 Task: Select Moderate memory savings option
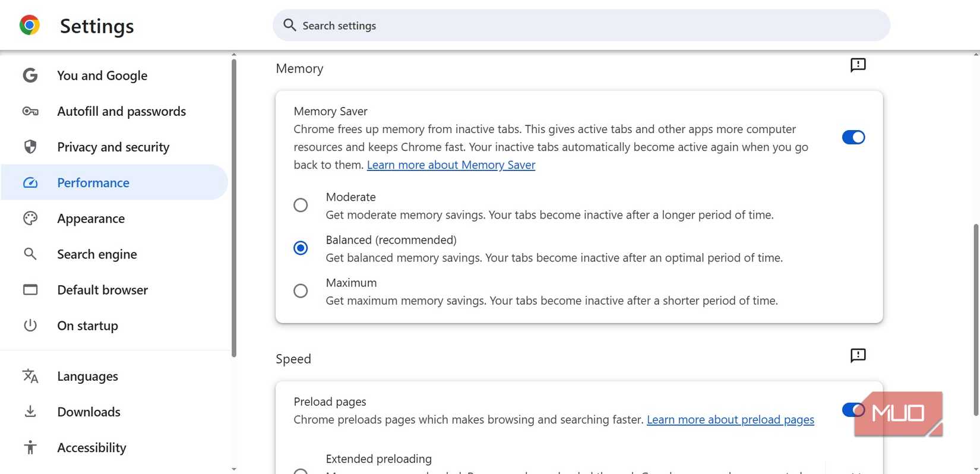coord(301,206)
